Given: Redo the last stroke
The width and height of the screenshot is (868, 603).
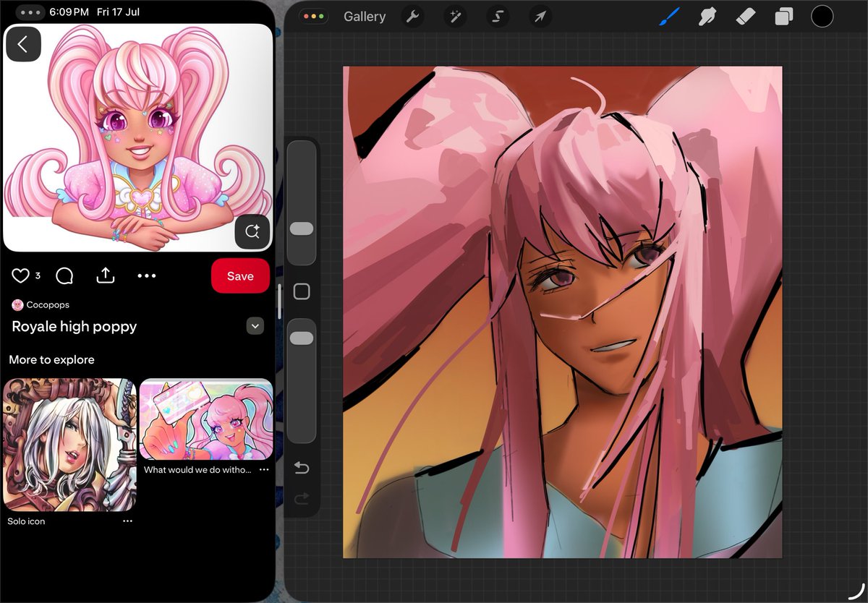Looking at the screenshot, I should click(x=302, y=498).
